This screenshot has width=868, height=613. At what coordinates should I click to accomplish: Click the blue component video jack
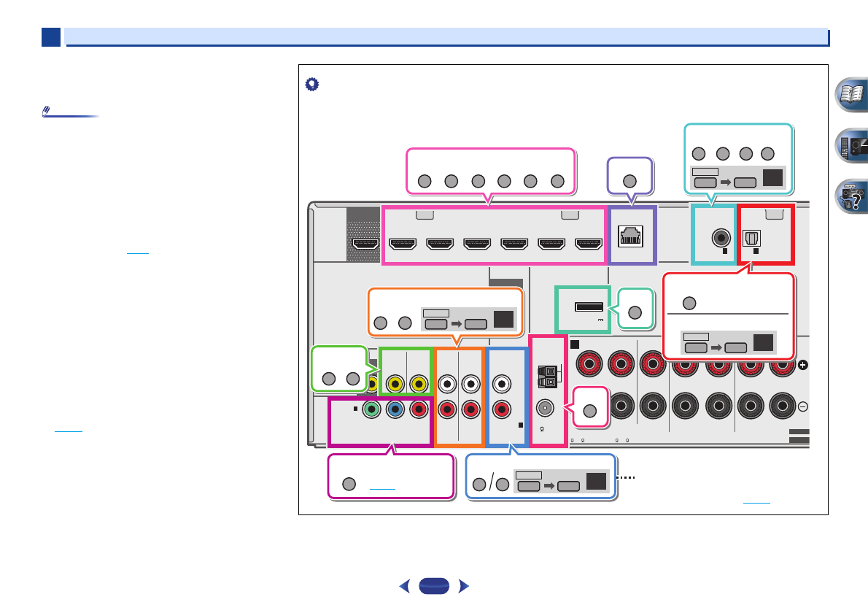coord(395,409)
